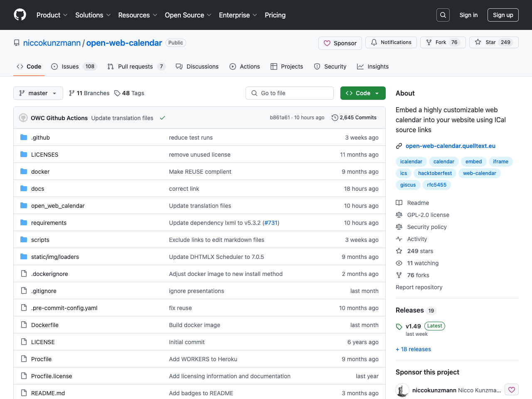Click the search magnifier icon in header
532x399 pixels.
click(443, 15)
